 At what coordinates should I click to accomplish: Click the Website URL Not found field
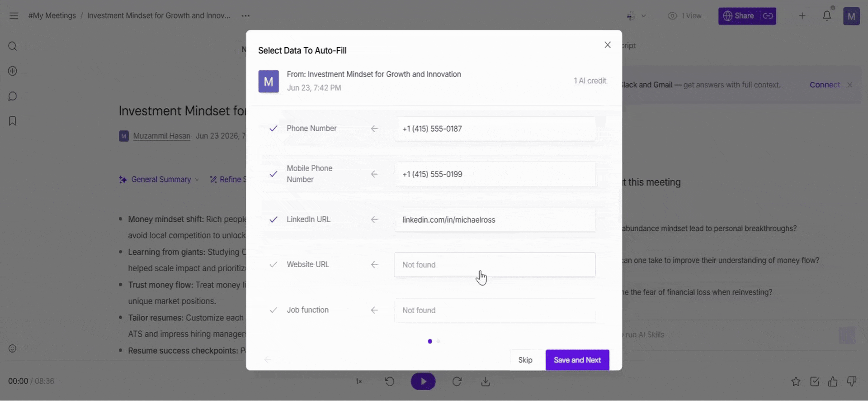click(495, 265)
